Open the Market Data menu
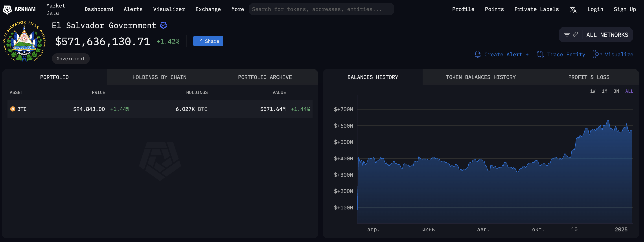The width and height of the screenshot is (644, 242). click(55, 9)
